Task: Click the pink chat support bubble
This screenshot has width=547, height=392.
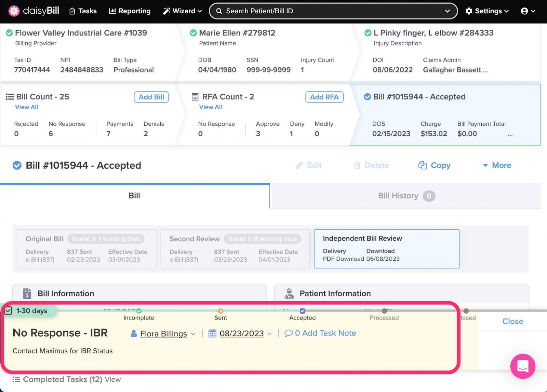Action: pyautogui.click(x=523, y=366)
